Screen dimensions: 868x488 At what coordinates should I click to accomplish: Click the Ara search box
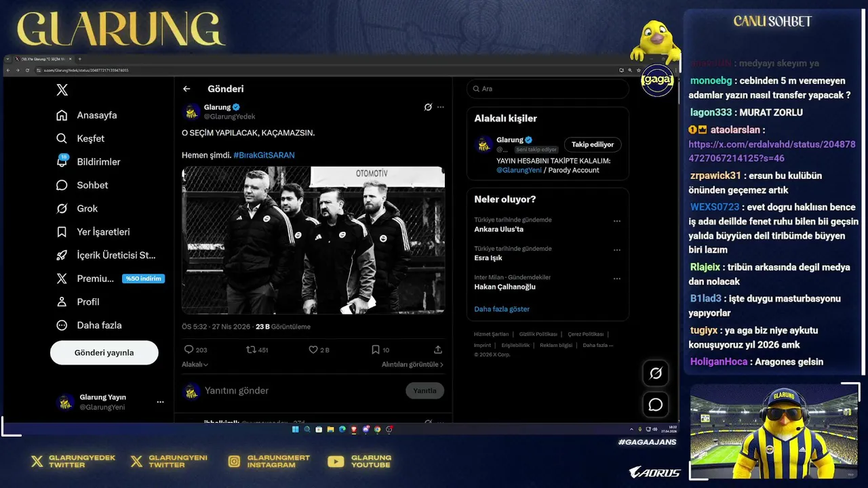click(x=547, y=89)
